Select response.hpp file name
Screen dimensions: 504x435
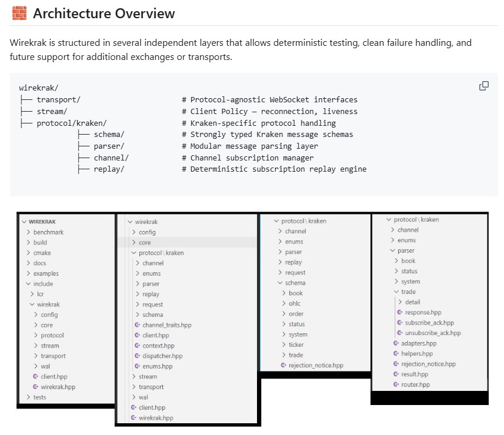[423, 312]
